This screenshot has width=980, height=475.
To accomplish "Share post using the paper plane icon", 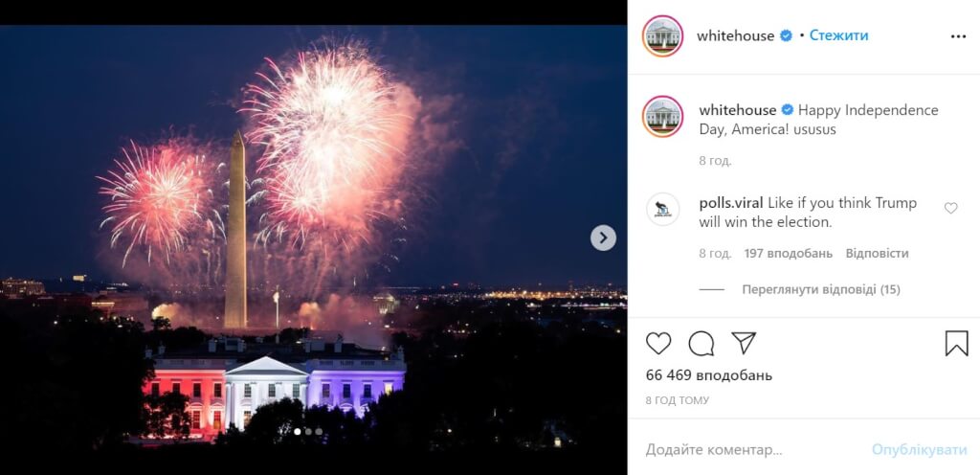I will pos(744,343).
